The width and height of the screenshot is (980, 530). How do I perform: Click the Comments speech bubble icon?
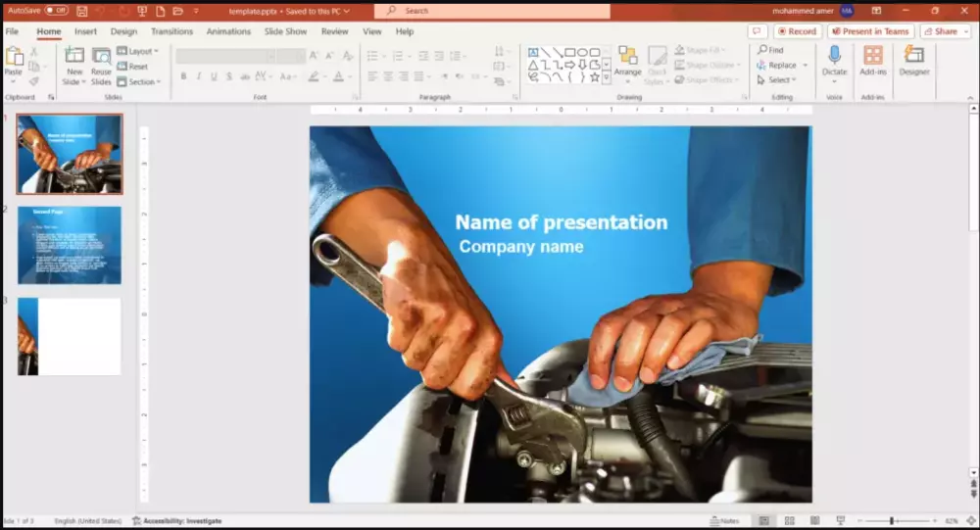(x=757, y=31)
